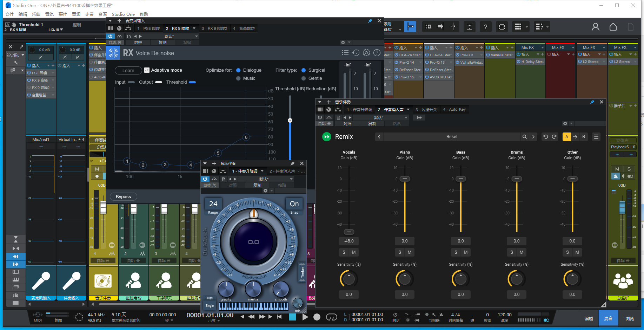This screenshot has height=330, width=644.
Task: Open the Remix plugin hamburger menu
Action: (x=596, y=137)
